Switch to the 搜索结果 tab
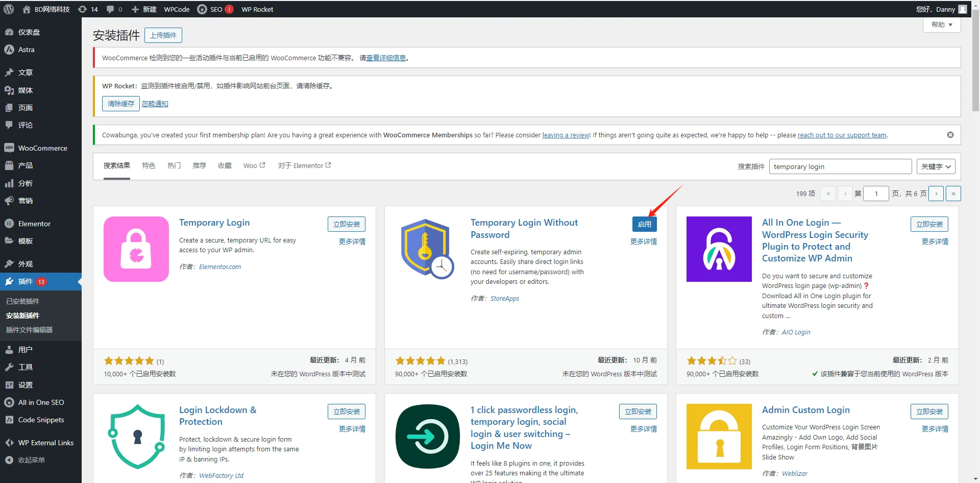This screenshot has width=980, height=483. coord(117,165)
